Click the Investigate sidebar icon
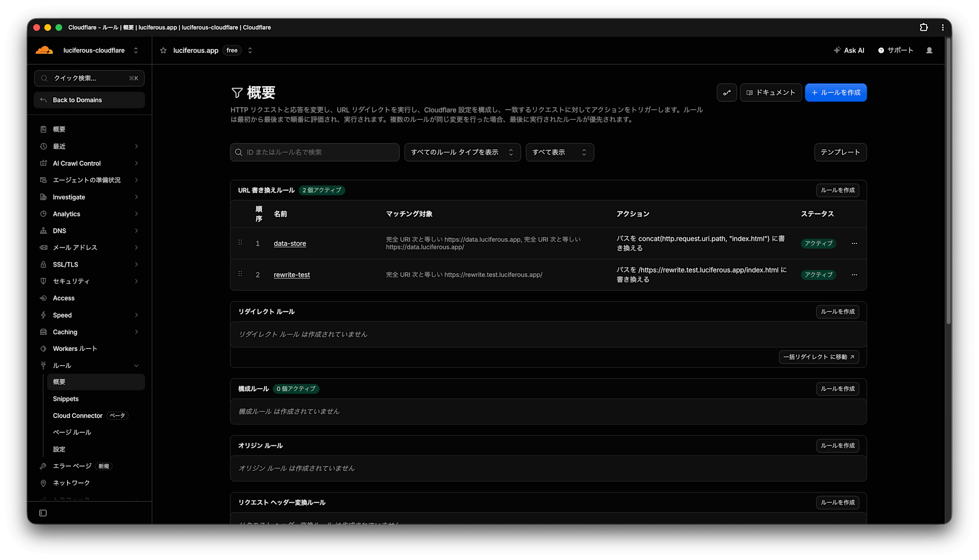 44,197
